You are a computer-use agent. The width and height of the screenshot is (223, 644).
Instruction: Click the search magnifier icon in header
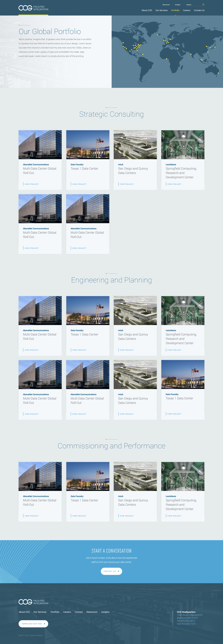click(x=203, y=4)
